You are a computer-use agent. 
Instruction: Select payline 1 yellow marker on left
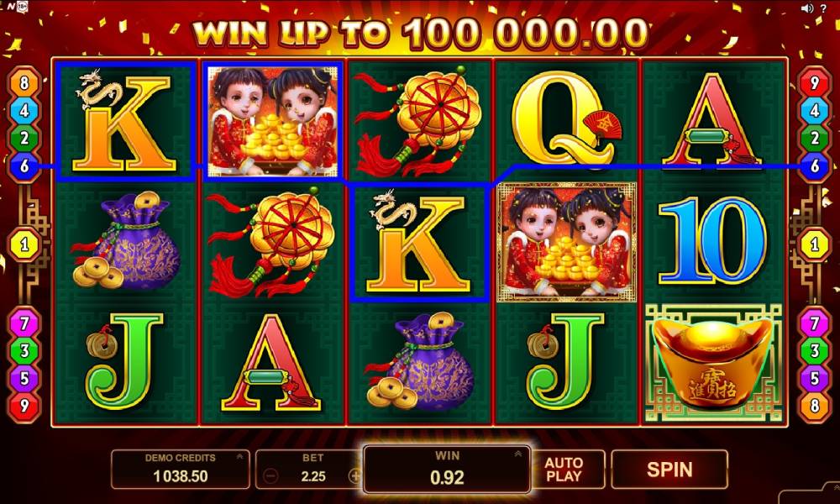pyautogui.click(x=24, y=245)
